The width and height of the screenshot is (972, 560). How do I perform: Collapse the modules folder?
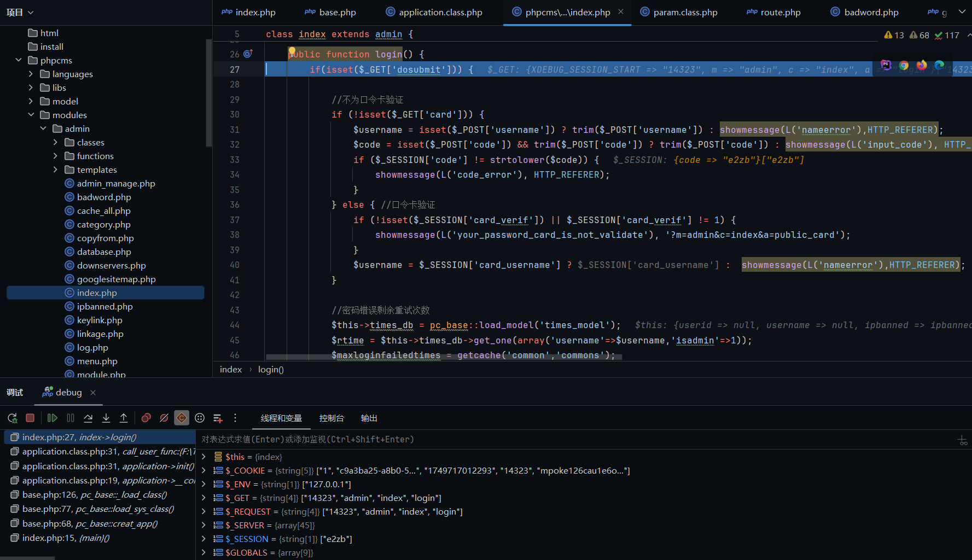tap(31, 115)
